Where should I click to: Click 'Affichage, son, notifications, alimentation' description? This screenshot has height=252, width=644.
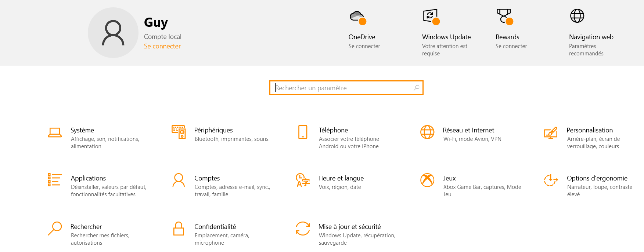[105, 143]
